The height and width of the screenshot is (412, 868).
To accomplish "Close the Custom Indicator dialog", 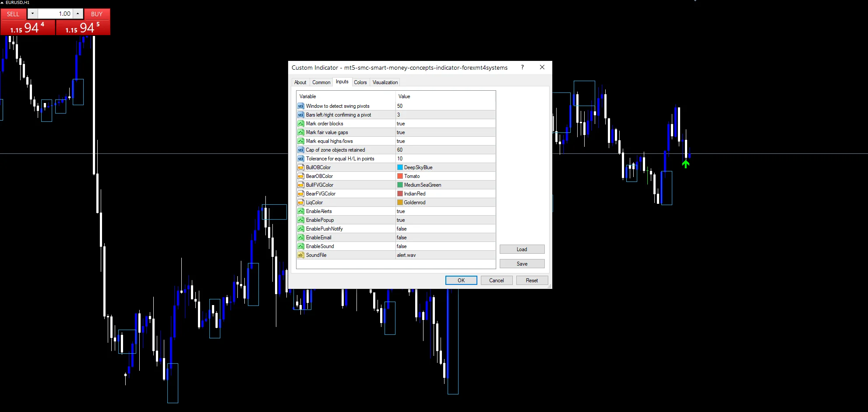I will click(542, 67).
